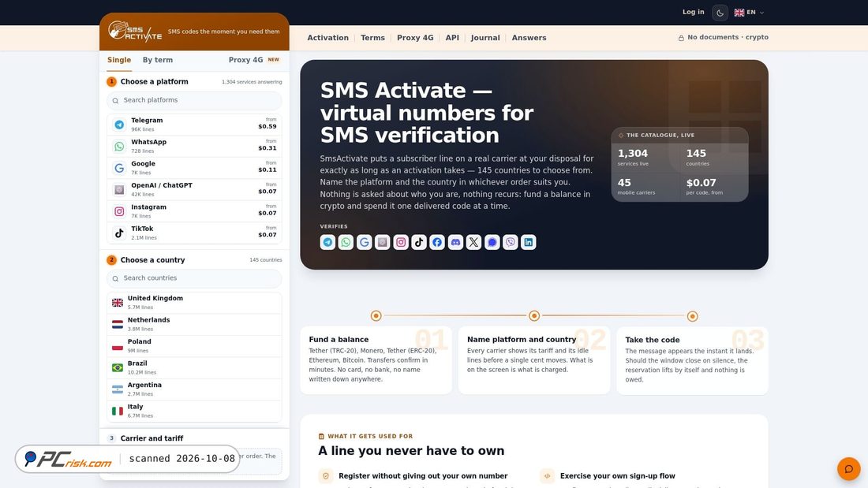Click Register without giving out your own number

coord(423,476)
